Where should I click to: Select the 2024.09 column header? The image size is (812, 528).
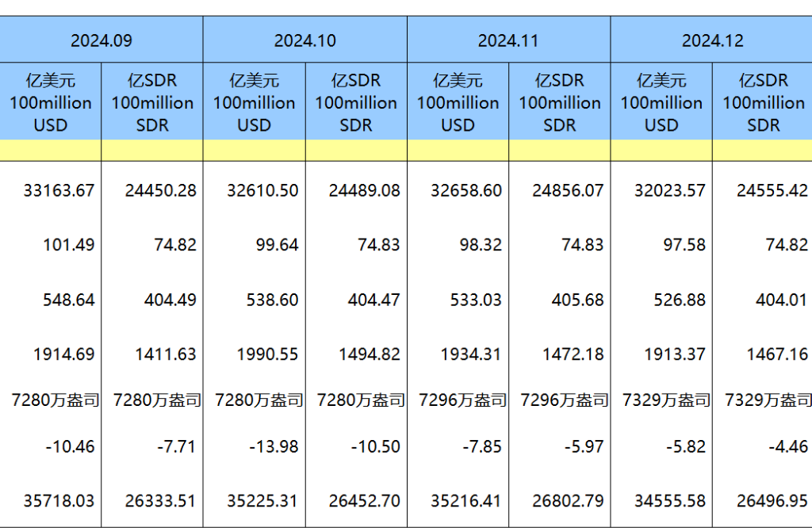point(101,40)
